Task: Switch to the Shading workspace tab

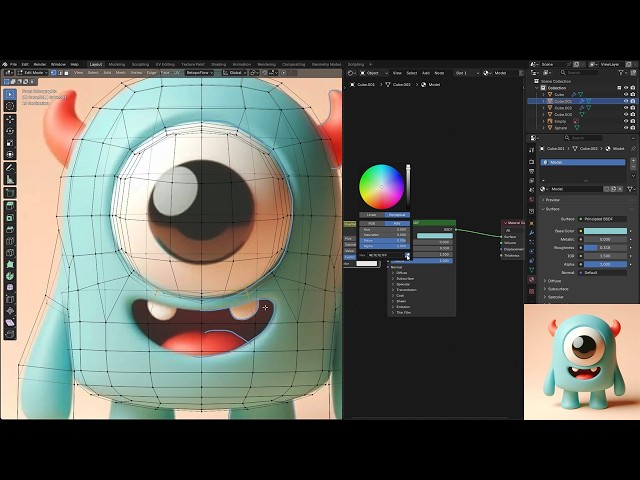Action: pyautogui.click(x=218, y=64)
